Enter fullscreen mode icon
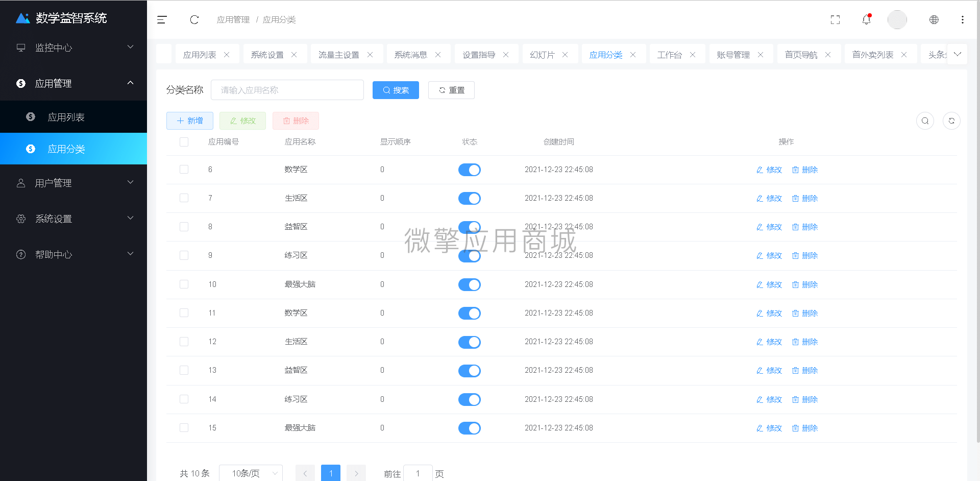The height and width of the screenshot is (481, 980). coord(835,19)
